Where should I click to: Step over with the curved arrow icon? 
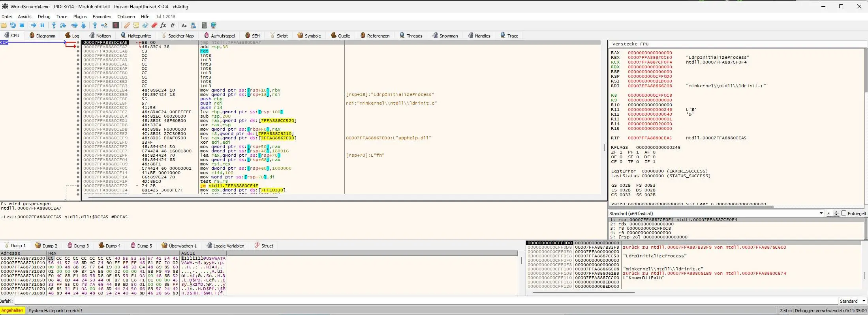click(x=63, y=25)
